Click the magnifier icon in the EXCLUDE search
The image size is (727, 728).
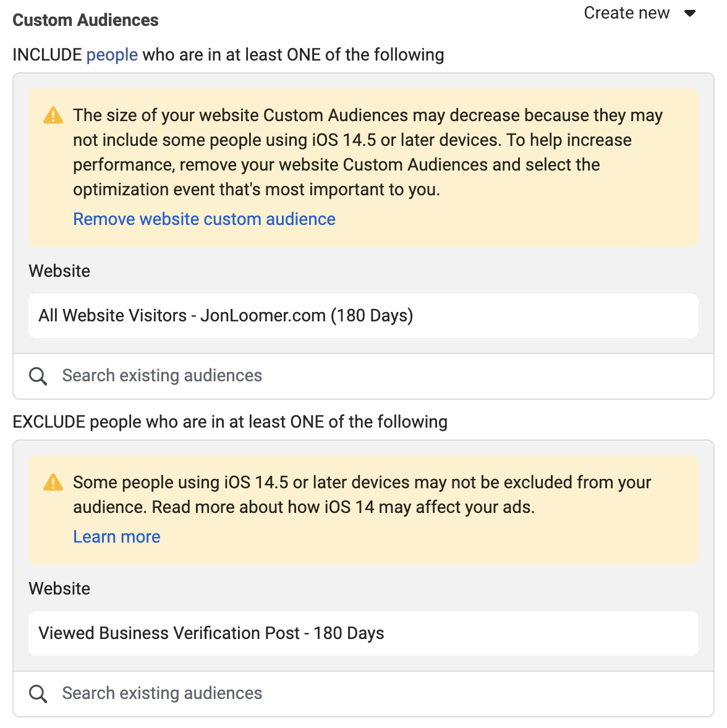[x=38, y=693]
